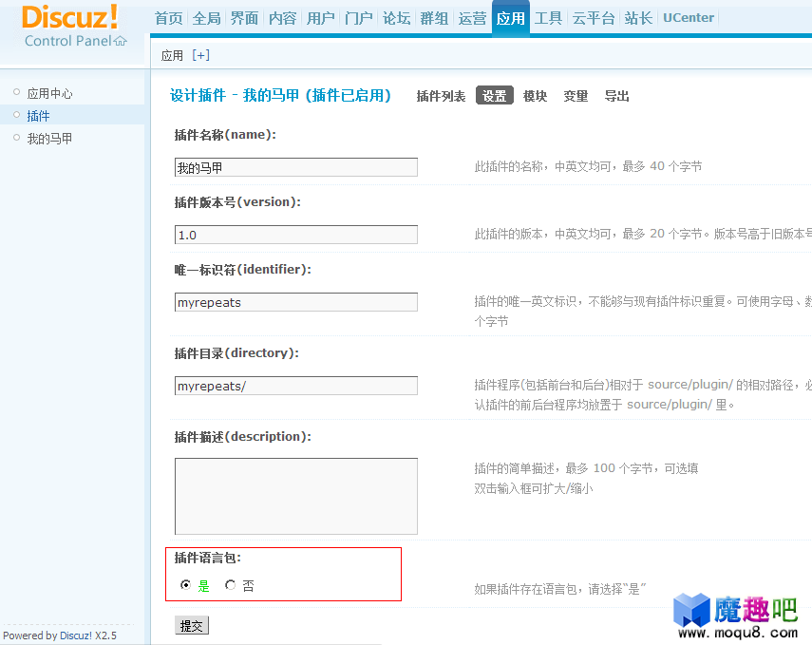
Task: Open the 全局 top menu
Action: pos(207,18)
